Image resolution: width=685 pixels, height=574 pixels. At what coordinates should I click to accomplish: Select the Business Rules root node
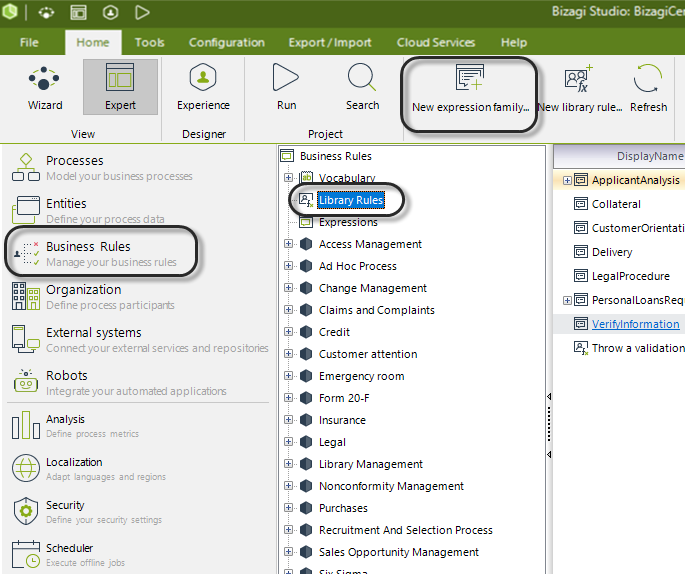click(336, 156)
